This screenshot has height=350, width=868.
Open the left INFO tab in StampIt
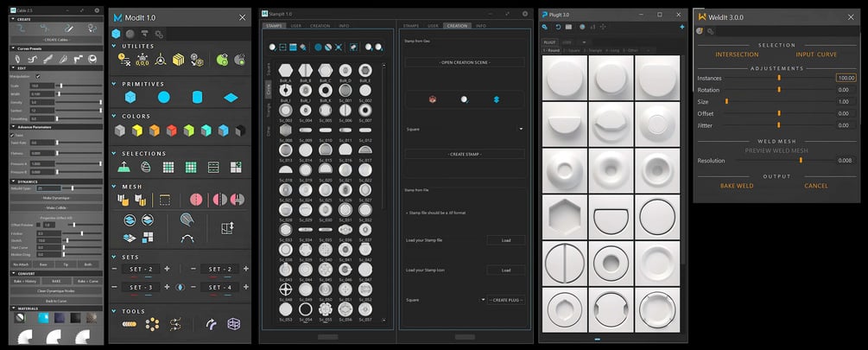344,26
